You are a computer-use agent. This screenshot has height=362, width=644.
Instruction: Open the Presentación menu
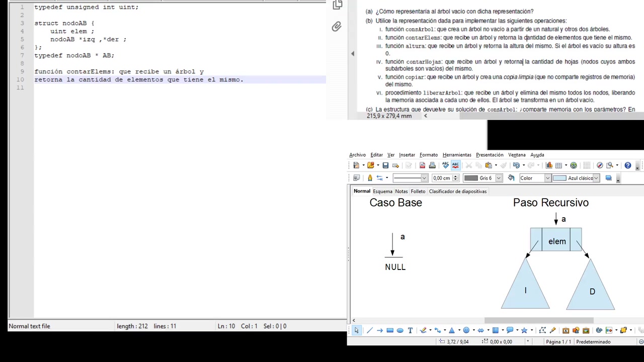click(x=490, y=155)
